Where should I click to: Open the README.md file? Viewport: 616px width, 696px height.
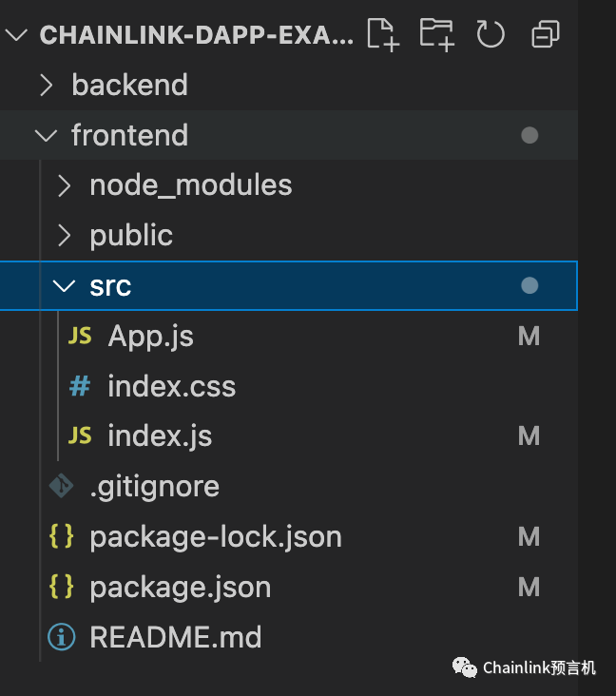175,636
